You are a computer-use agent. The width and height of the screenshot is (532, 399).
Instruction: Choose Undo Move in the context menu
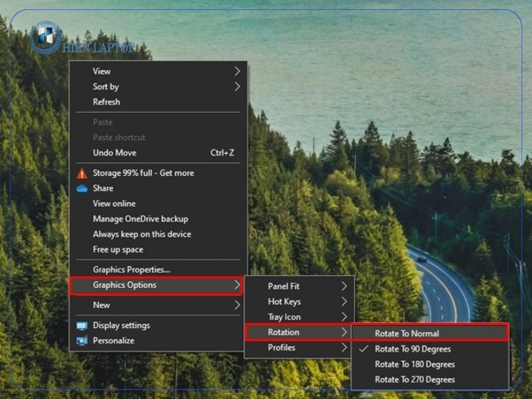[x=158, y=153]
